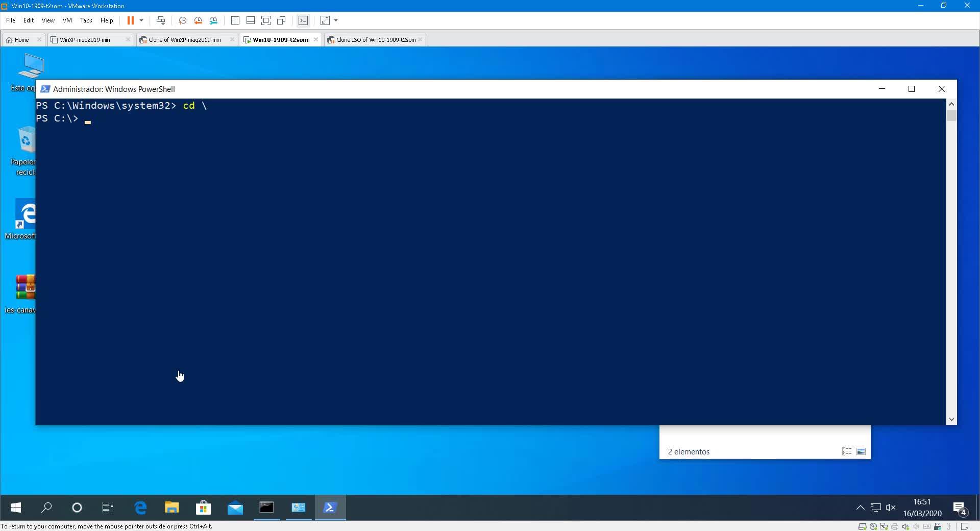Viewport: 980px width, 531px height.
Task: Open the View menu
Action: click(x=48, y=20)
